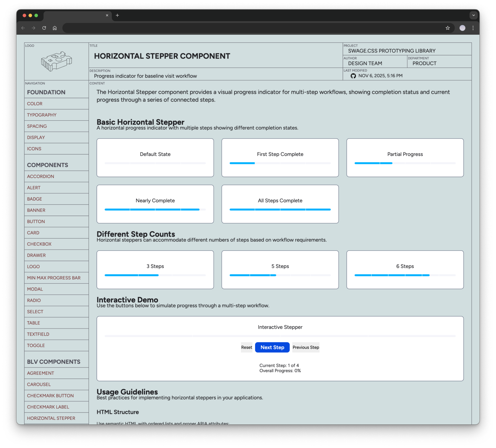Screen dimensions: 496x448
Task: Click the macOS green fullscreen window button
Action: click(36, 15)
